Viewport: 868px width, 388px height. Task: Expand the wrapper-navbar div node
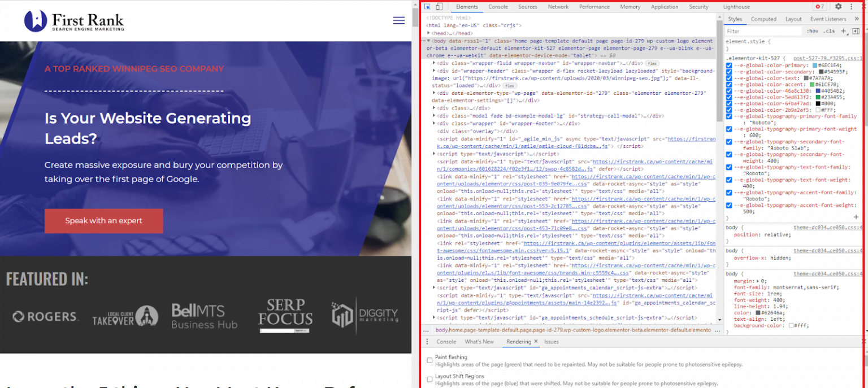pos(434,64)
